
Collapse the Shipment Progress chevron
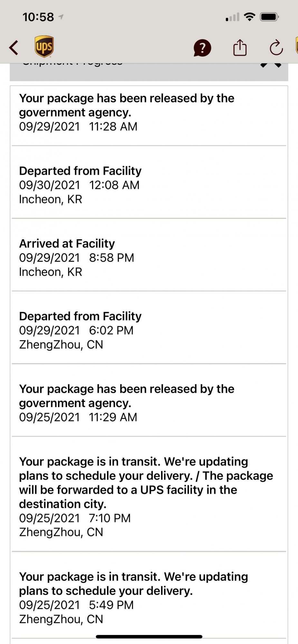(x=271, y=65)
